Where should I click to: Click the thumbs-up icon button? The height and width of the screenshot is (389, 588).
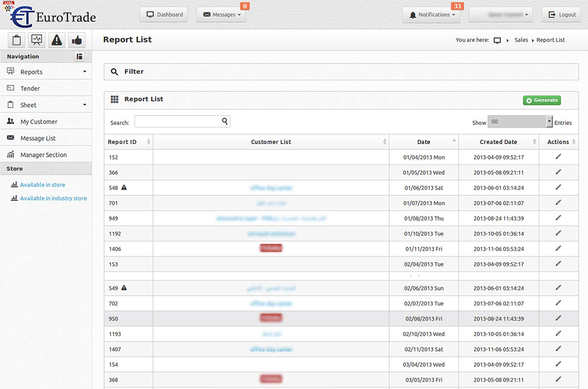(x=77, y=40)
